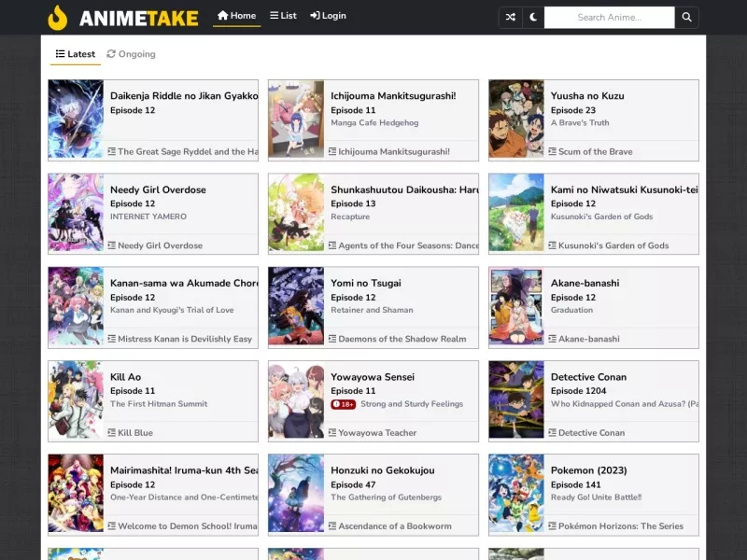Open Yomi no Tsugai poster thumbnail
The height and width of the screenshot is (560, 747).
tap(296, 306)
